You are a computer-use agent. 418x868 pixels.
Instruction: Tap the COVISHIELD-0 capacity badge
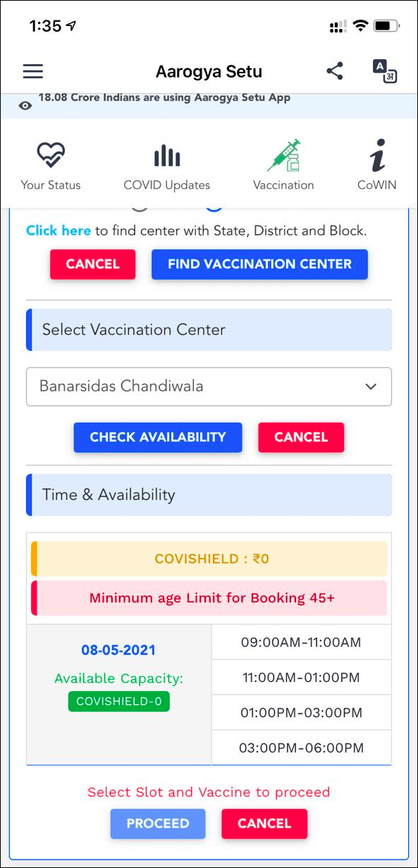pos(118,701)
